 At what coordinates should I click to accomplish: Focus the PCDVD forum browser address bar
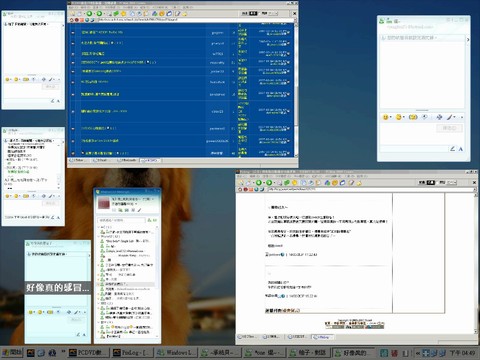(195, 20)
